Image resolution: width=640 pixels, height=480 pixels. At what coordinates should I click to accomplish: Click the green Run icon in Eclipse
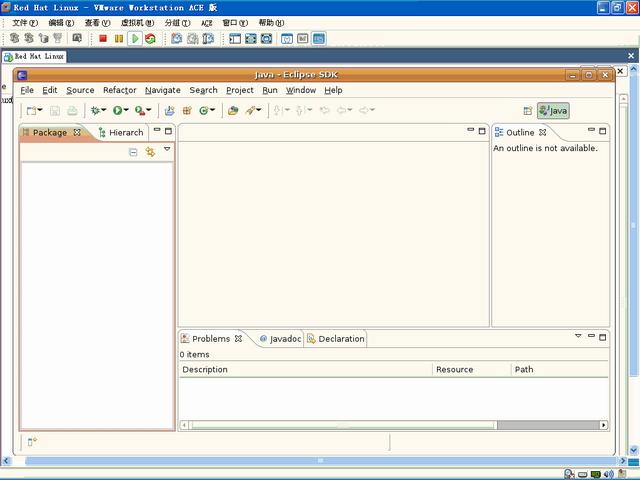118,111
